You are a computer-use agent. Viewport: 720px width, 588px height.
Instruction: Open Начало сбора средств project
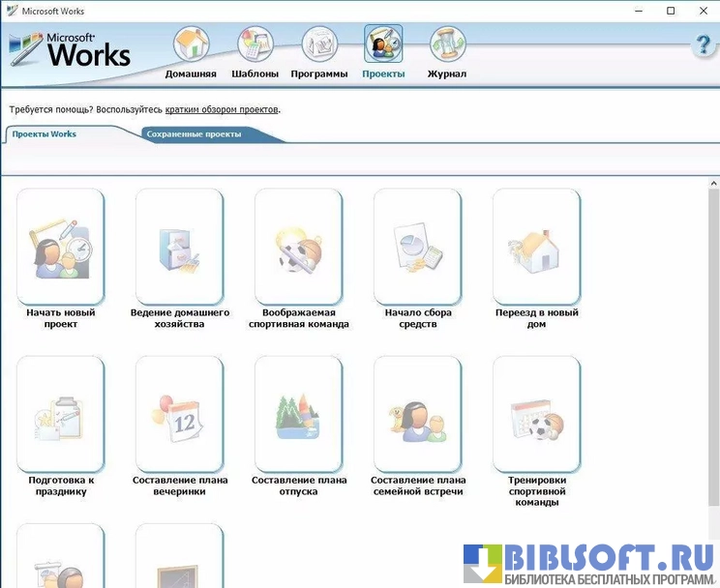point(417,247)
